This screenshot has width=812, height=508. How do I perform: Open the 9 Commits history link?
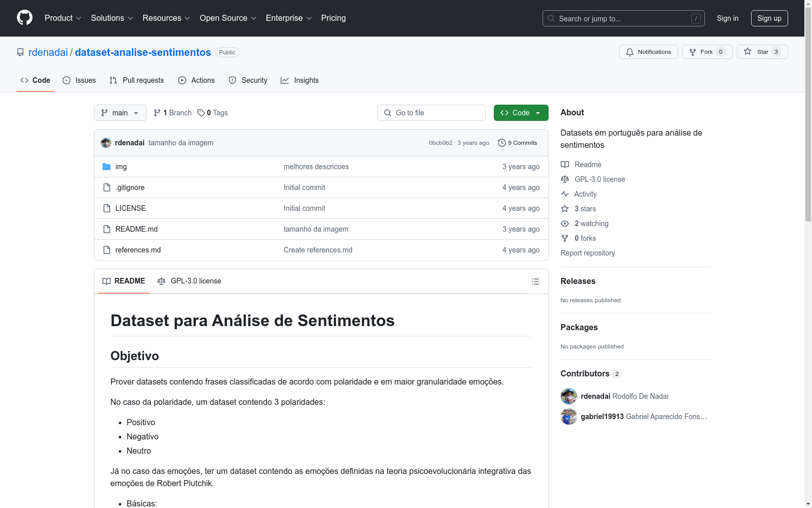coord(518,143)
